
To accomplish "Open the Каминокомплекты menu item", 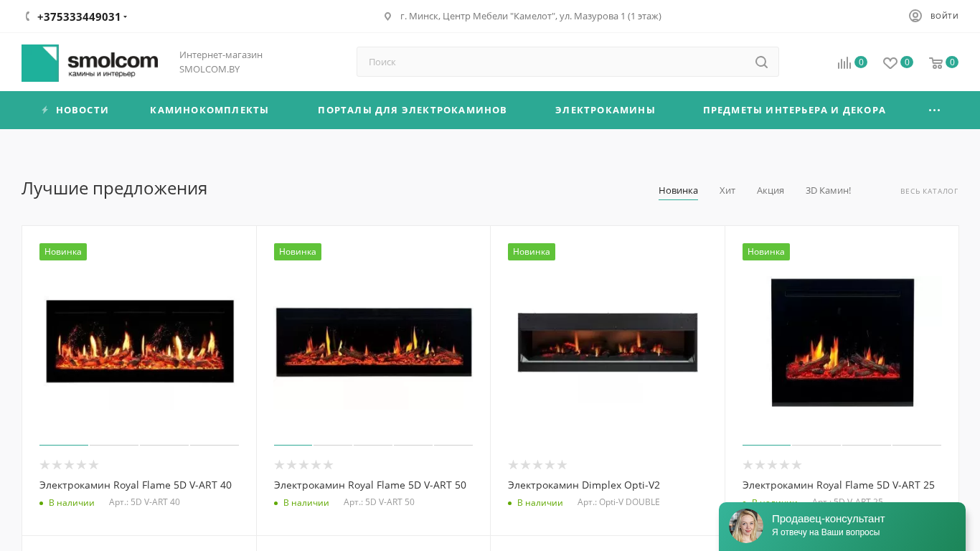I will [x=209, y=110].
